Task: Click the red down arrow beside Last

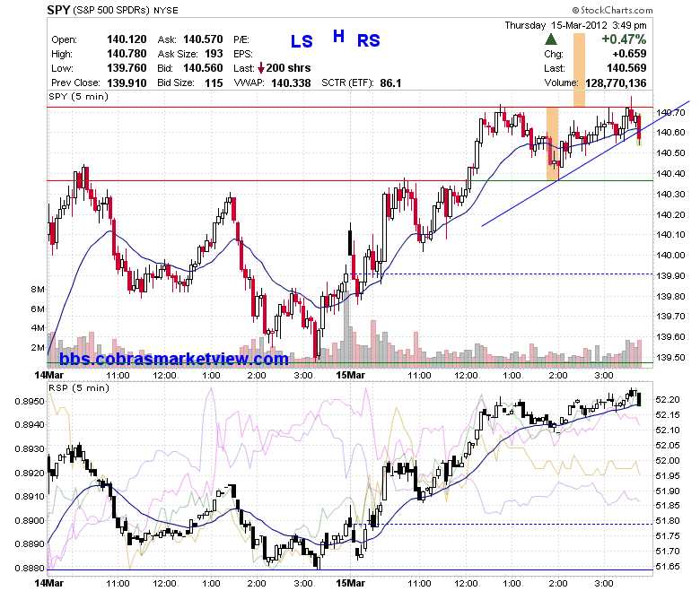Action: (261, 68)
